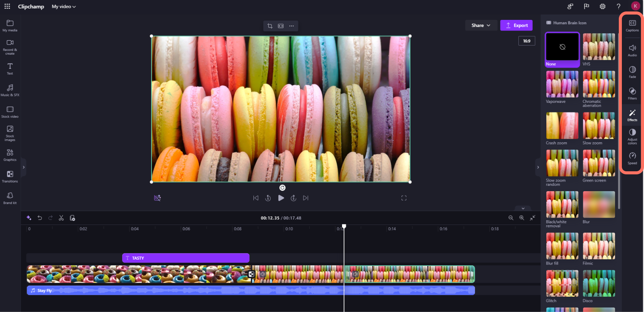
Task: Expand the Share dropdown menu
Action: coord(481,25)
